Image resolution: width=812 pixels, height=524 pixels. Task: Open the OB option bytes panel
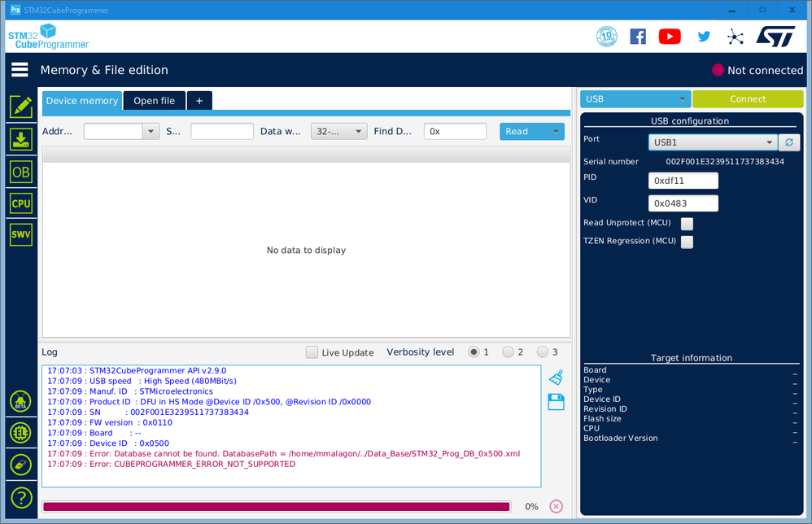[x=20, y=172]
